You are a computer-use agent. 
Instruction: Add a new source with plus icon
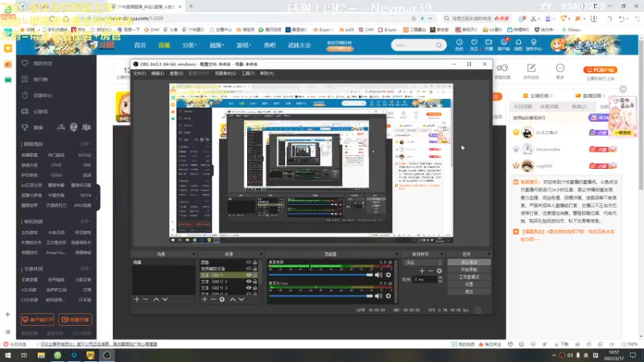coord(204,299)
